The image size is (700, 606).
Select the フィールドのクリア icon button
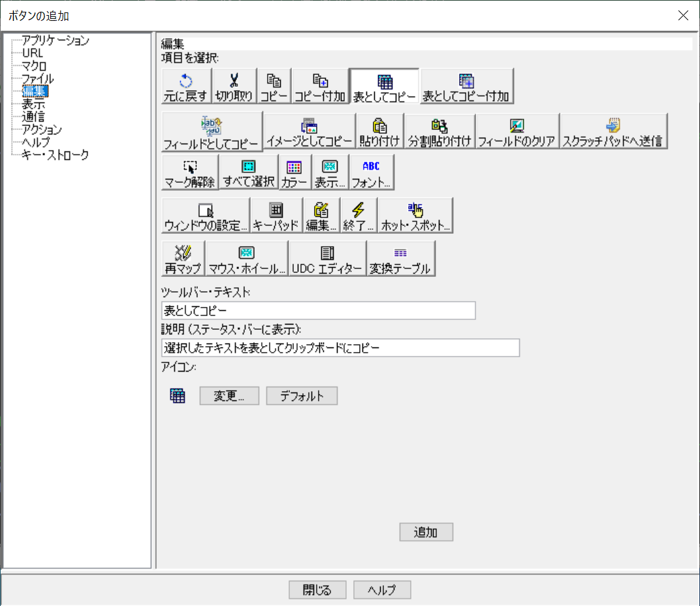click(x=517, y=132)
